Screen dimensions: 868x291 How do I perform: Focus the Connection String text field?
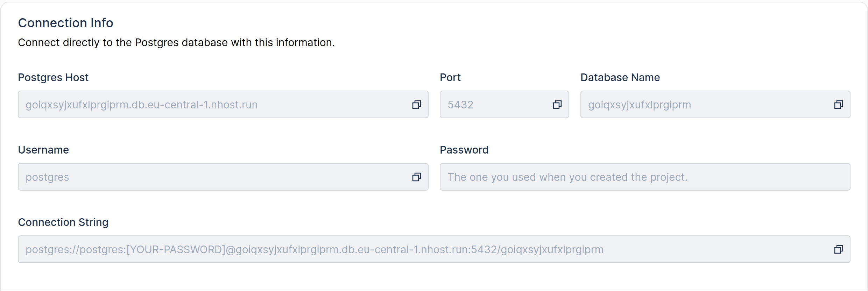pyautogui.click(x=434, y=249)
